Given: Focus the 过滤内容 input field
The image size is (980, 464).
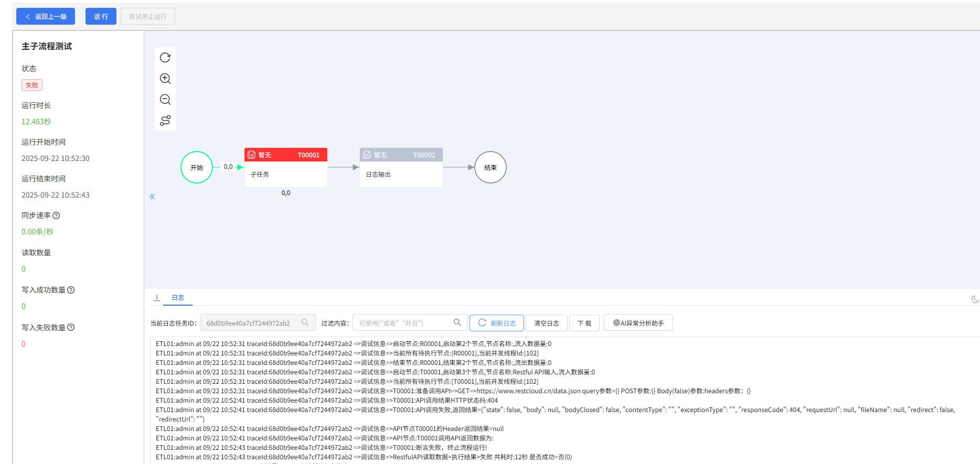Looking at the screenshot, I should [x=409, y=323].
